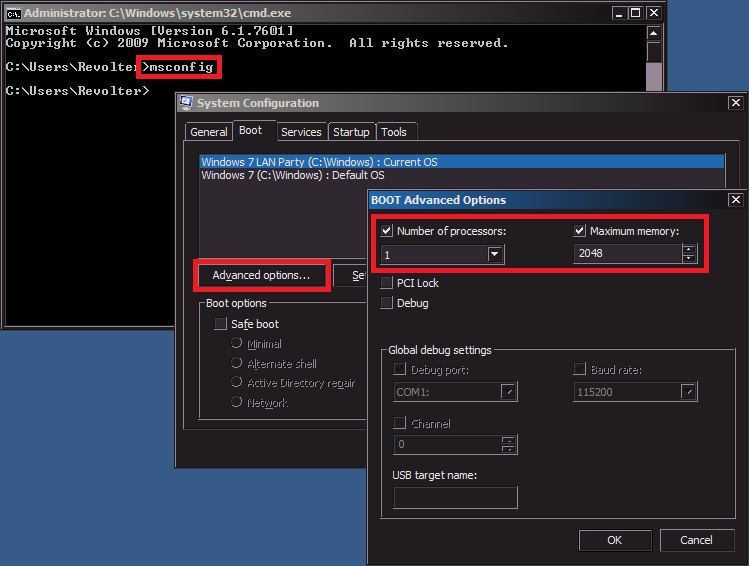Maximize the cmd.exe window

635,13
